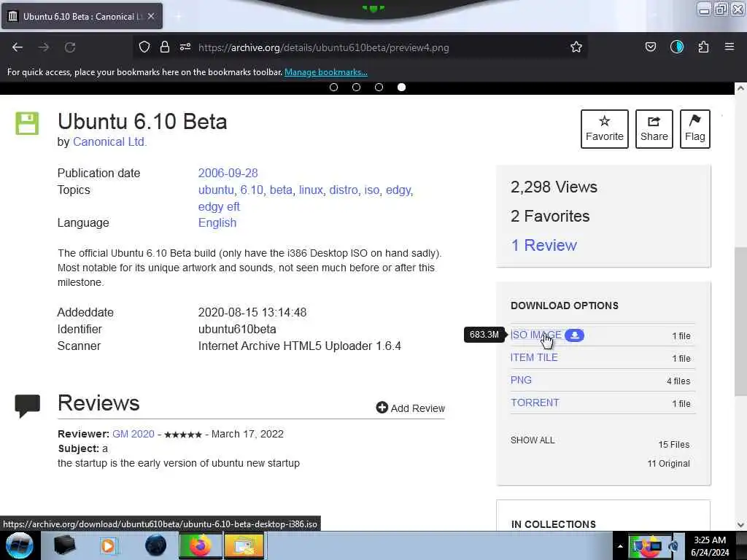Go back with the browser back arrow
Viewport: 747px width, 560px height.
tap(18, 47)
